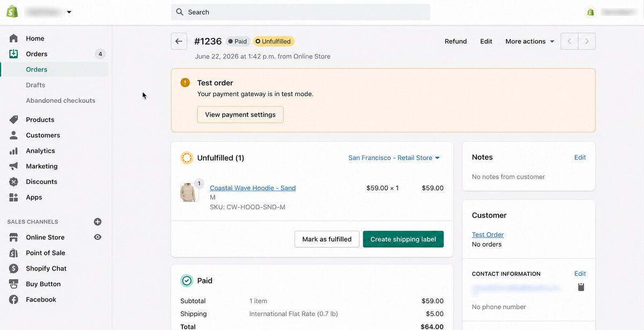This screenshot has height=330, width=644.
Task: Click the Discounts badge icon
Action: [14, 182]
